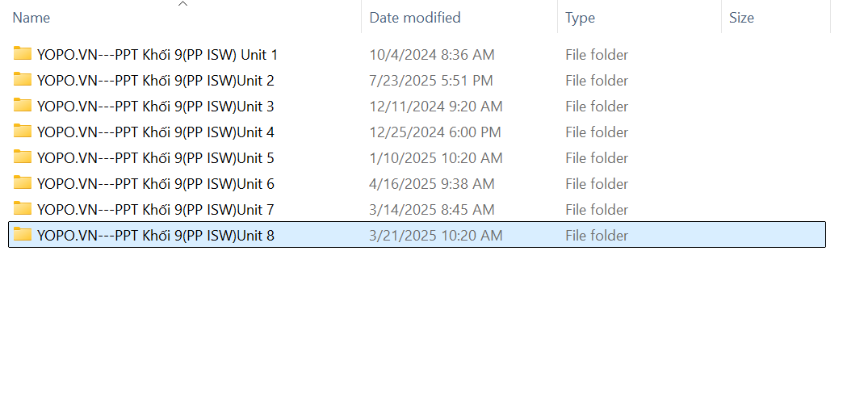Click File folder type in Unit 5 row
The image size is (868, 406).
point(597,158)
